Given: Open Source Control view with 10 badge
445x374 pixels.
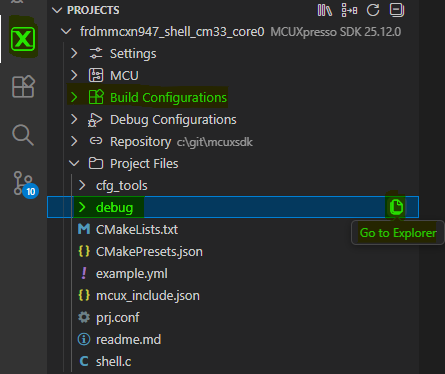Looking at the screenshot, I should tap(26, 184).
